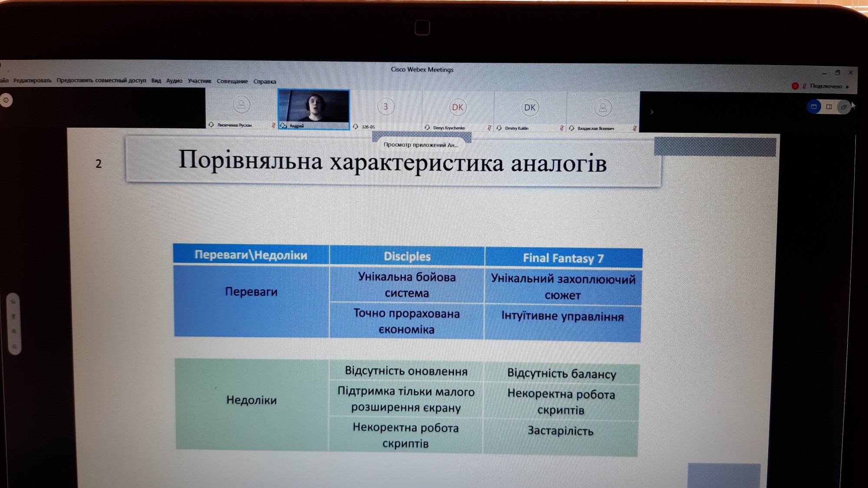Screen dimensions: 868x488
Task: Switch to the blue active layout icon
Action: pos(814,106)
